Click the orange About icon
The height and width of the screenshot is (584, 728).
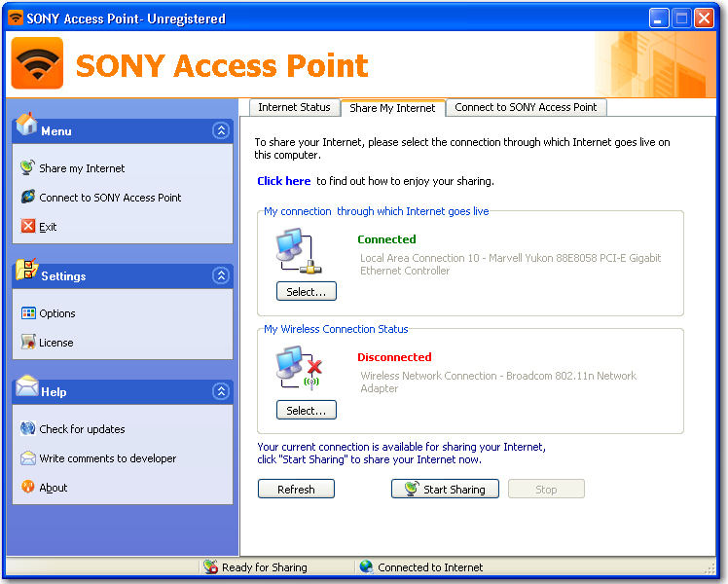28,487
